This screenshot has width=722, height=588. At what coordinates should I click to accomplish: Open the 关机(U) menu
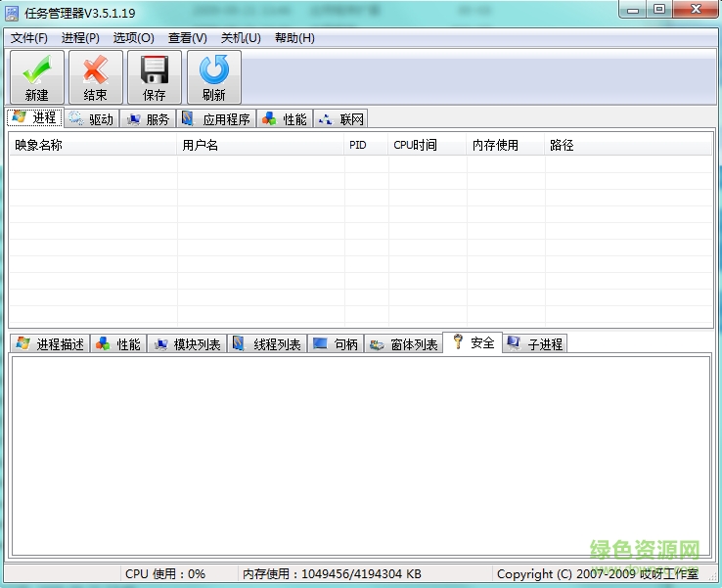[241, 38]
